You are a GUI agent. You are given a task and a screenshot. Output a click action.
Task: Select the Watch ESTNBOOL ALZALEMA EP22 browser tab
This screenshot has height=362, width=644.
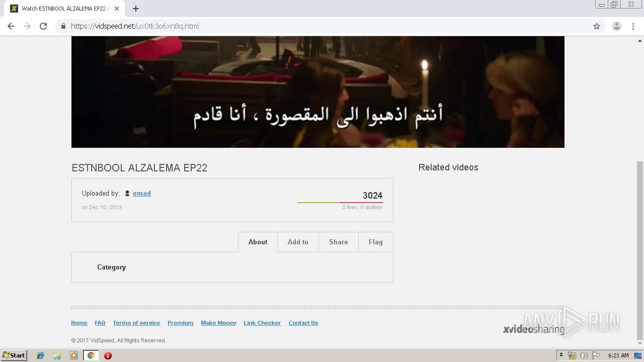[x=64, y=9]
